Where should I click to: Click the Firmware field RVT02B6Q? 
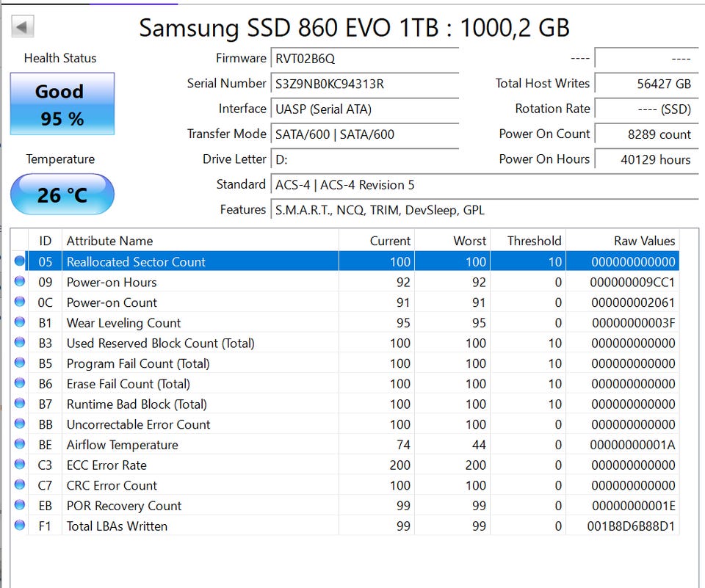click(x=365, y=59)
